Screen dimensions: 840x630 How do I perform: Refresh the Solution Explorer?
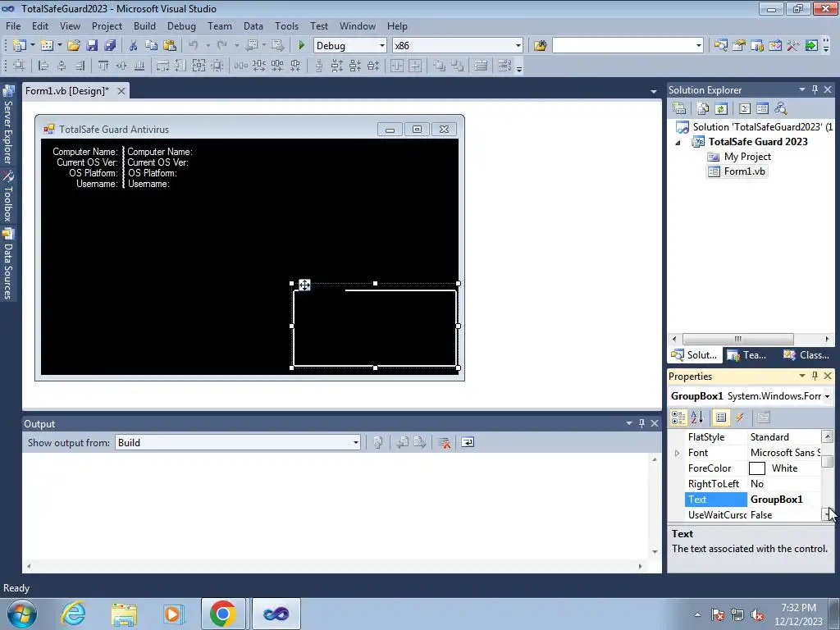click(721, 109)
